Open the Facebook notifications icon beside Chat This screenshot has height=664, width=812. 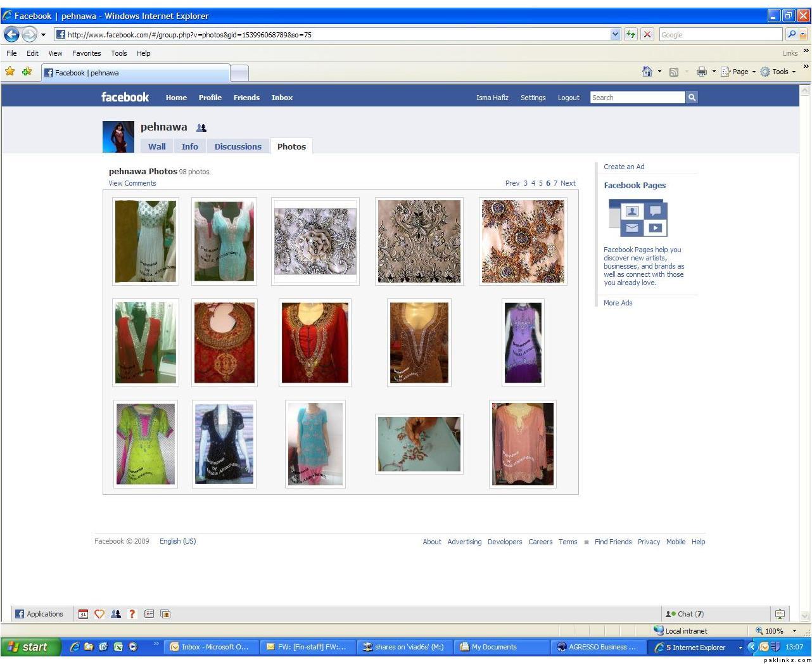[x=780, y=613]
